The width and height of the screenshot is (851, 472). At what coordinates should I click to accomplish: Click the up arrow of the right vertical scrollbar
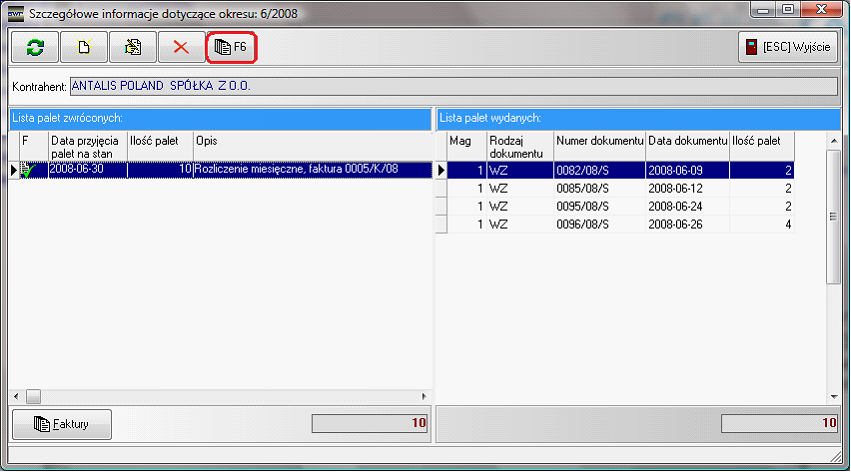[x=832, y=141]
